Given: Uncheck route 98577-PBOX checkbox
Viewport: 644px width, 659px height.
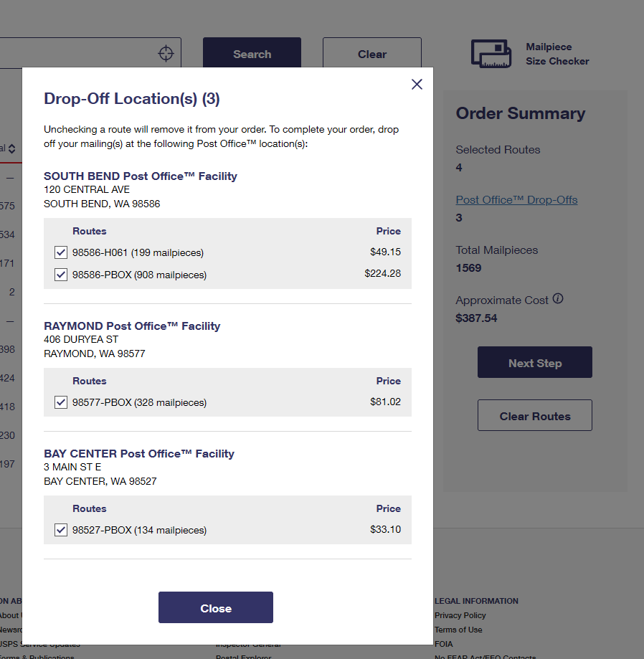Looking at the screenshot, I should (x=61, y=402).
